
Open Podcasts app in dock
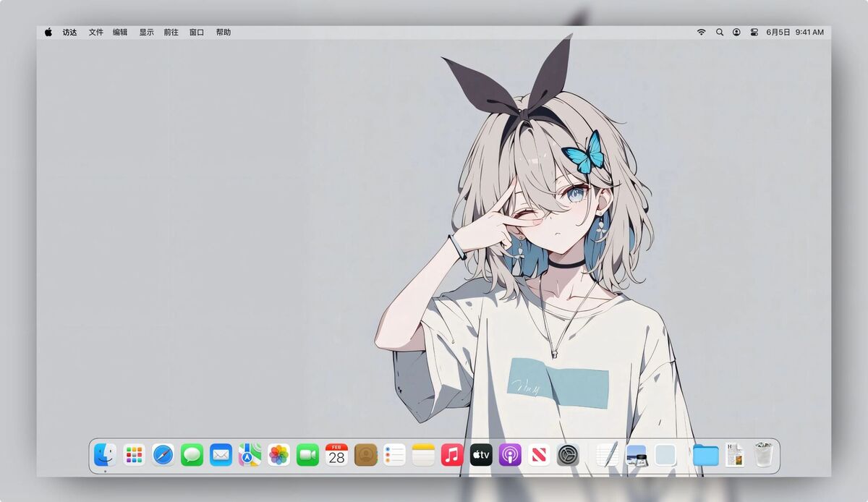(510, 455)
